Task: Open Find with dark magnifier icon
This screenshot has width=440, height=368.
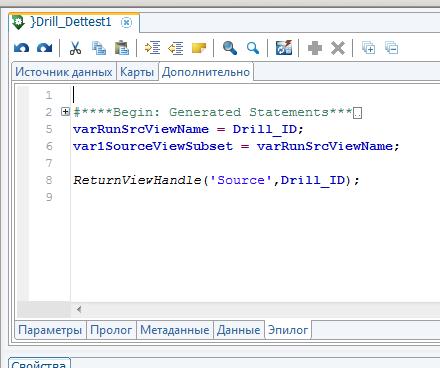Action: [x=230, y=48]
